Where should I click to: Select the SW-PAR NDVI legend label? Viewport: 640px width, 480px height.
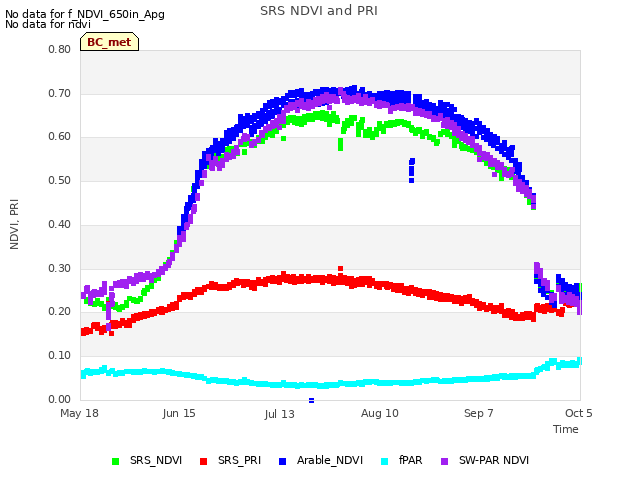(494, 460)
